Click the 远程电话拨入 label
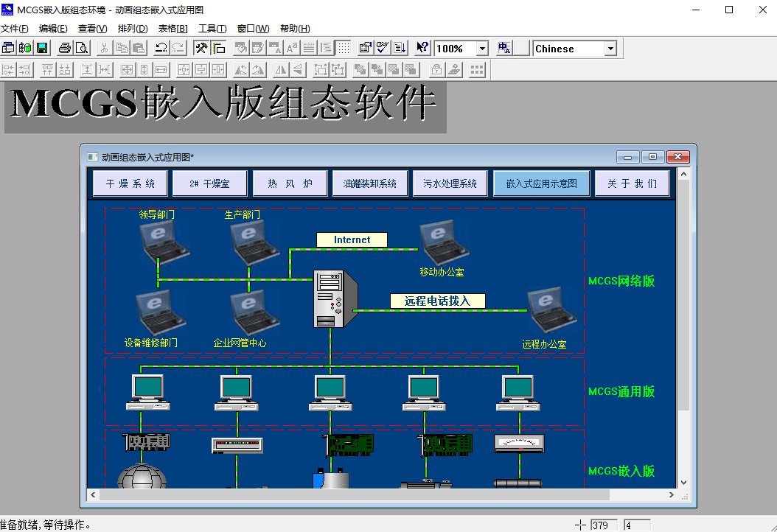Image resolution: width=777 pixels, height=532 pixels. coord(438,301)
